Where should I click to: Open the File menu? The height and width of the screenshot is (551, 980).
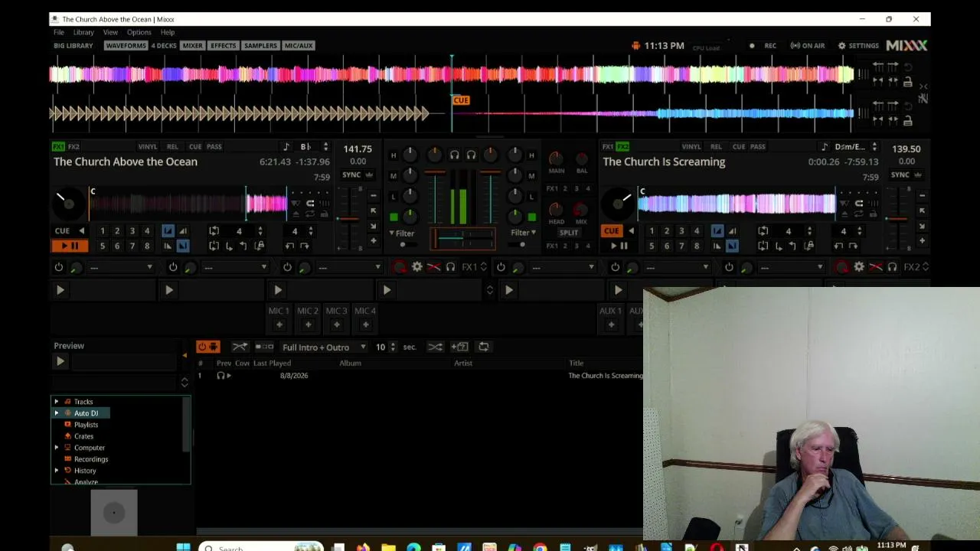coord(59,32)
